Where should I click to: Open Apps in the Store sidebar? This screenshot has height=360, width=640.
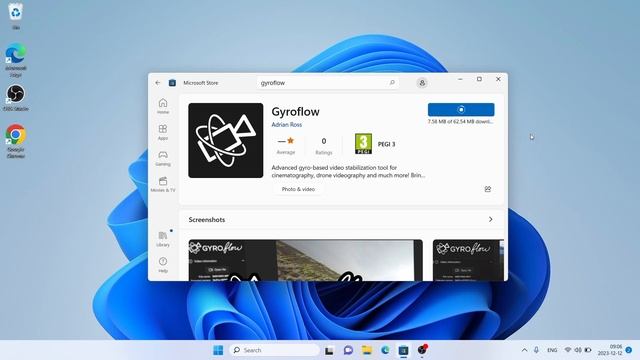click(163, 132)
